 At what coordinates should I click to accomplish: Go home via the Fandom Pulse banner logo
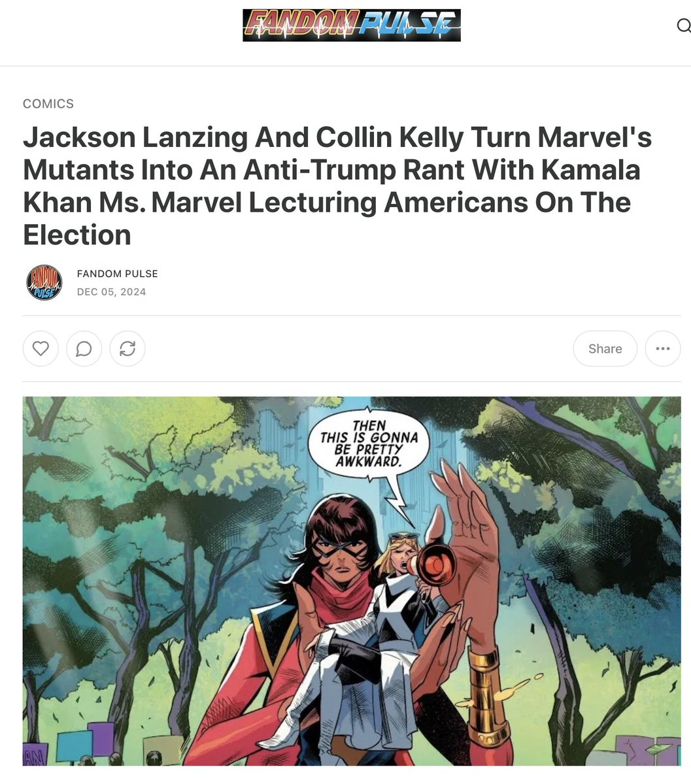352,25
